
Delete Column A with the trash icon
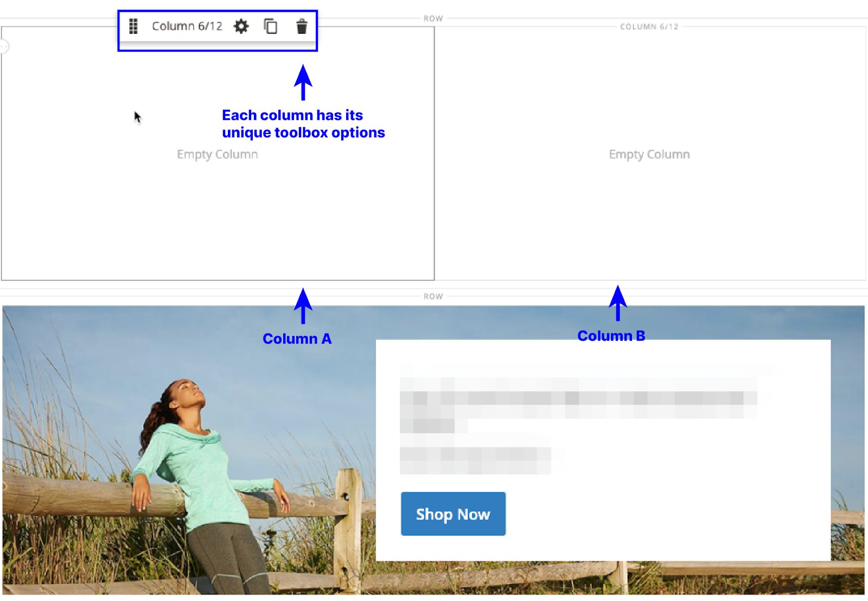click(302, 26)
